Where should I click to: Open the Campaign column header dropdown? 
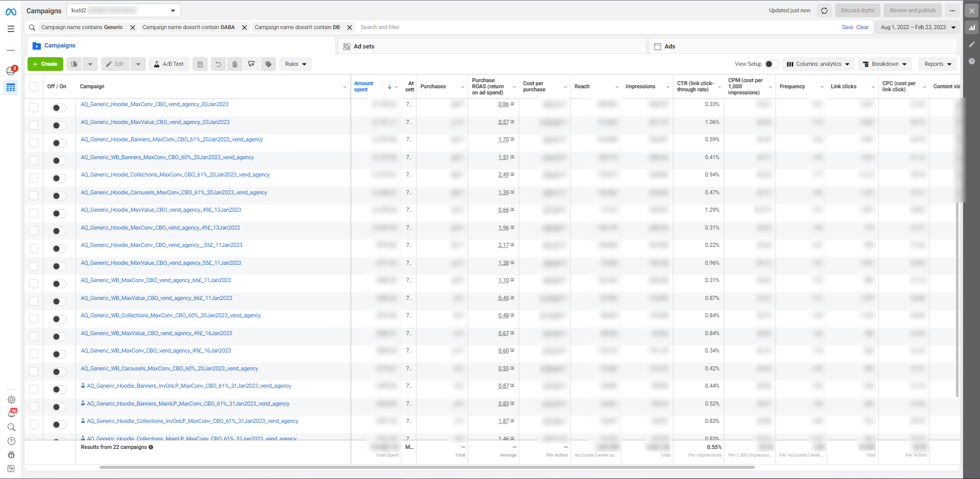coord(345,87)
